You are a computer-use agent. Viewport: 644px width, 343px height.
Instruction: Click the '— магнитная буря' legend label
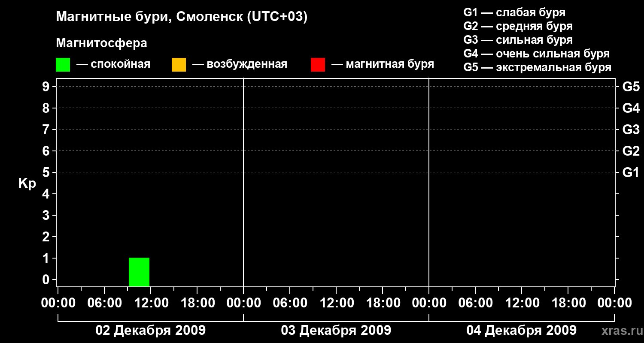pyautogui.click(x=383, y=64)
